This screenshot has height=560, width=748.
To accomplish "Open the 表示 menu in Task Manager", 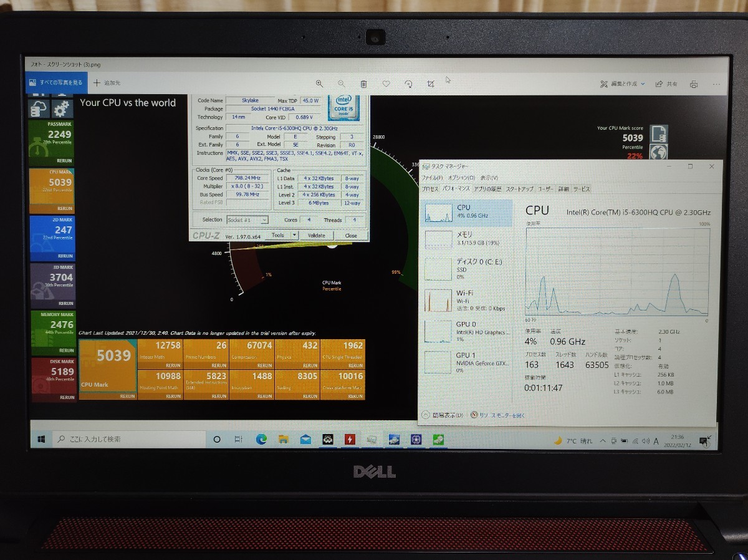I will click(x=488, y=178).
